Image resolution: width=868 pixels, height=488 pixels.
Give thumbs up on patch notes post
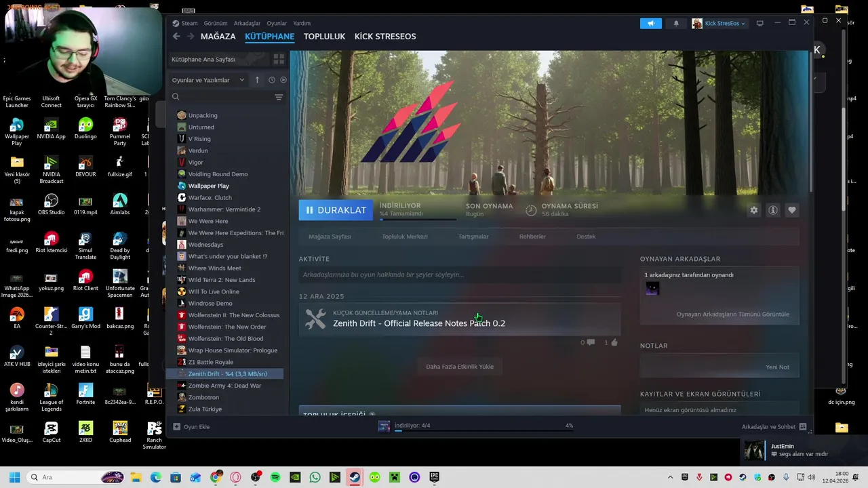[x=614, y=342]
